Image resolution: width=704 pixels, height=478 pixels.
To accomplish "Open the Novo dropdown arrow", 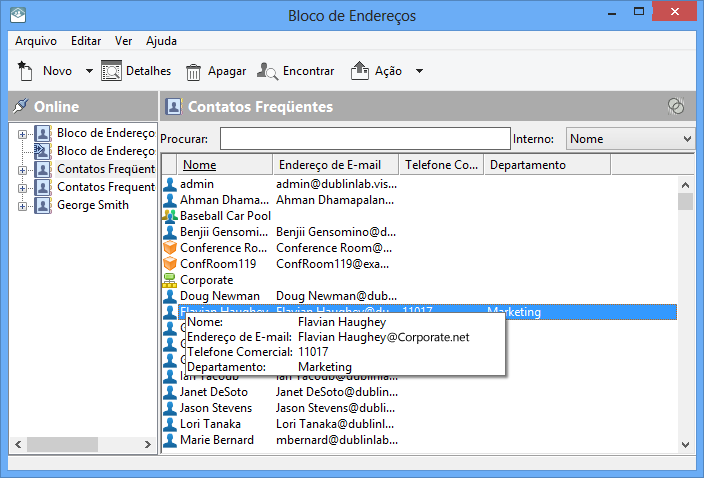I will pos(89,71).
